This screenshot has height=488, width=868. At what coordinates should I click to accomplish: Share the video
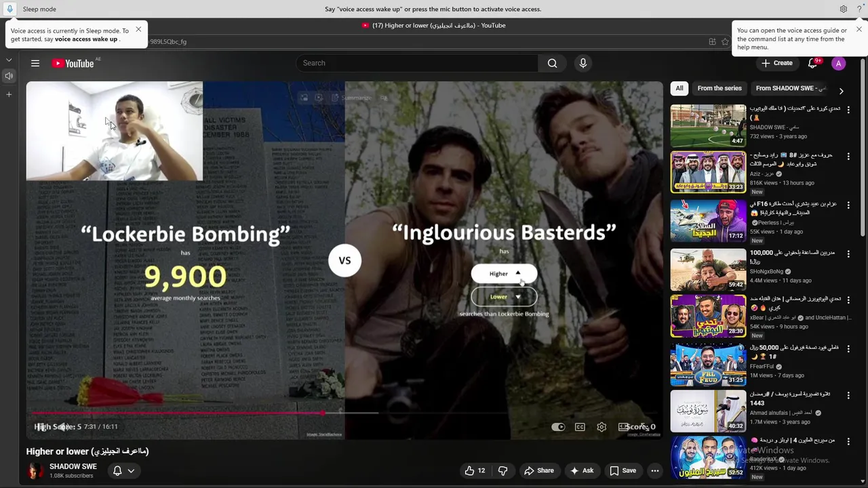coord(538,470)
